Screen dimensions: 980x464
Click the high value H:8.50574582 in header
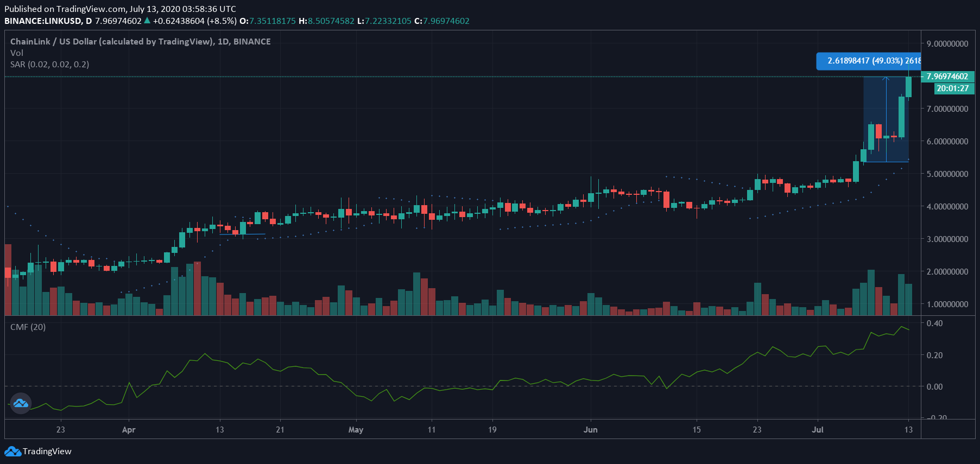pyautogui.click(x=326, y=21)
